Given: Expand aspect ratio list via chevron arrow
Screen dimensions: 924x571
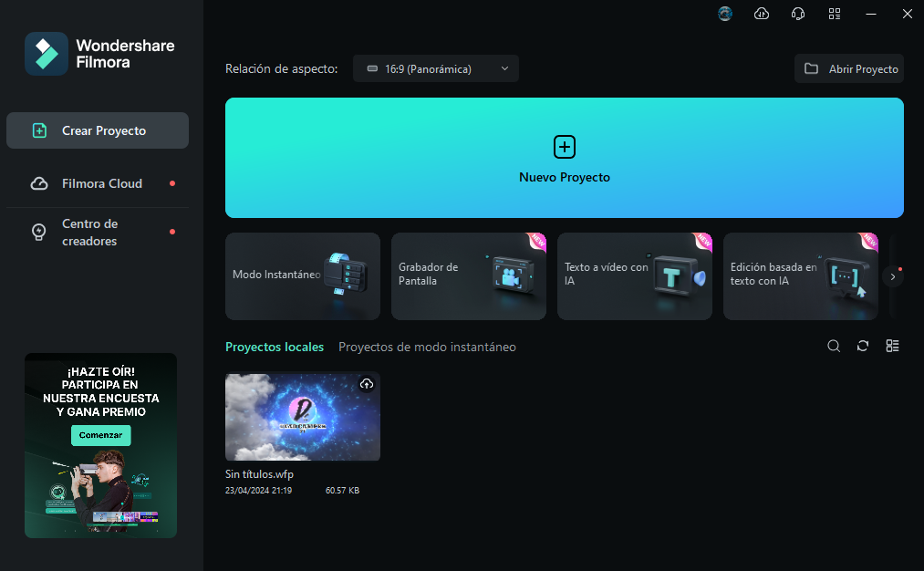Looking at the screenshot, I should (x=505, y=68).
